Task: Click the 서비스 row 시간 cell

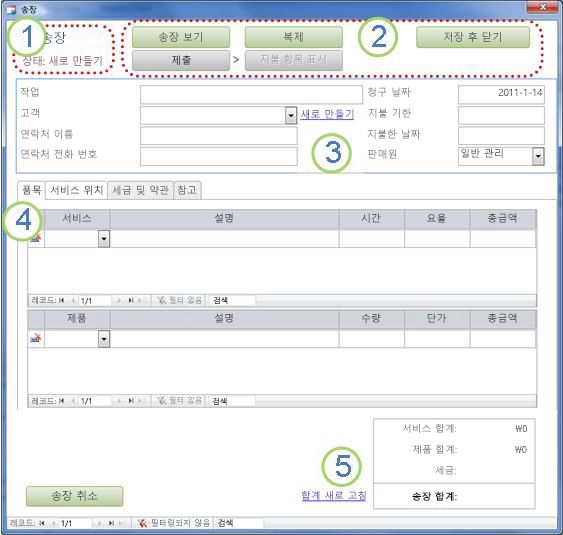Action: pyautogui.click(x=372, y=238)
